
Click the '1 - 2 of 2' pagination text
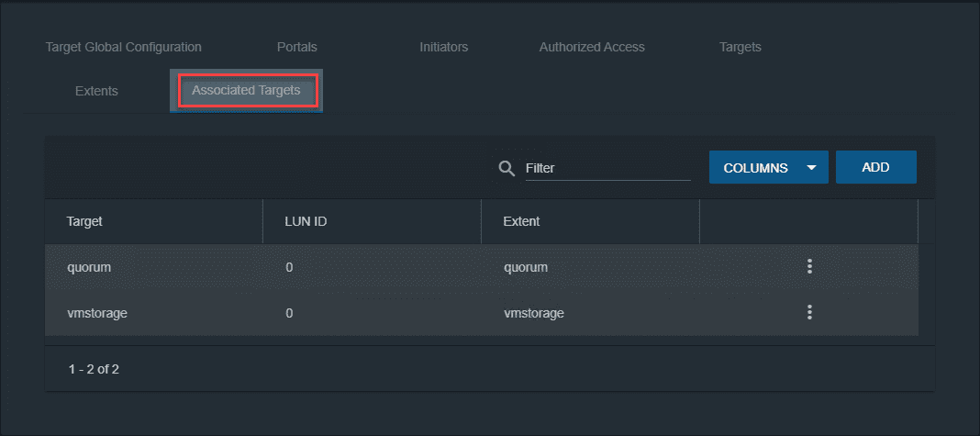(x=94, y=369)
